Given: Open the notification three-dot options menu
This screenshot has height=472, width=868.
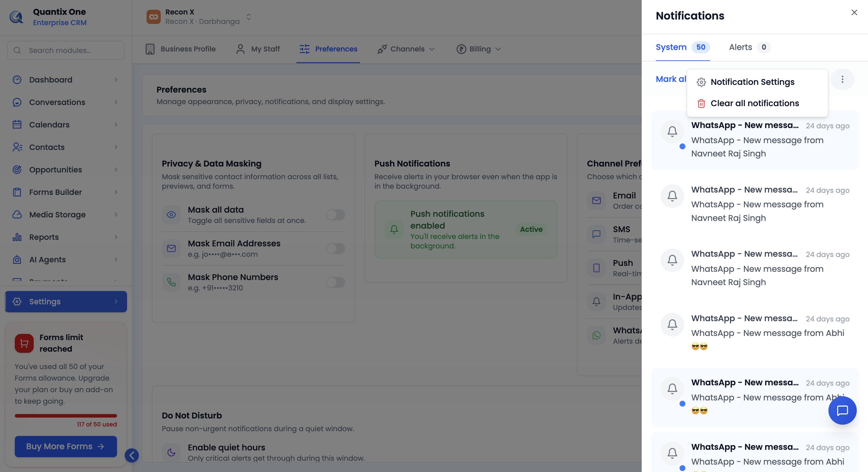Looking at the screenshot, I should 842,79.
